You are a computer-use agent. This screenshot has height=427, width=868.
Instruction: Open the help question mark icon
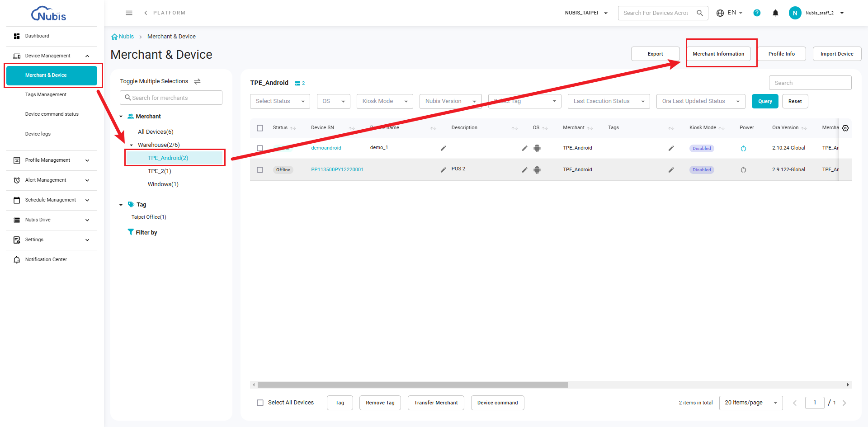click(757, 13)
